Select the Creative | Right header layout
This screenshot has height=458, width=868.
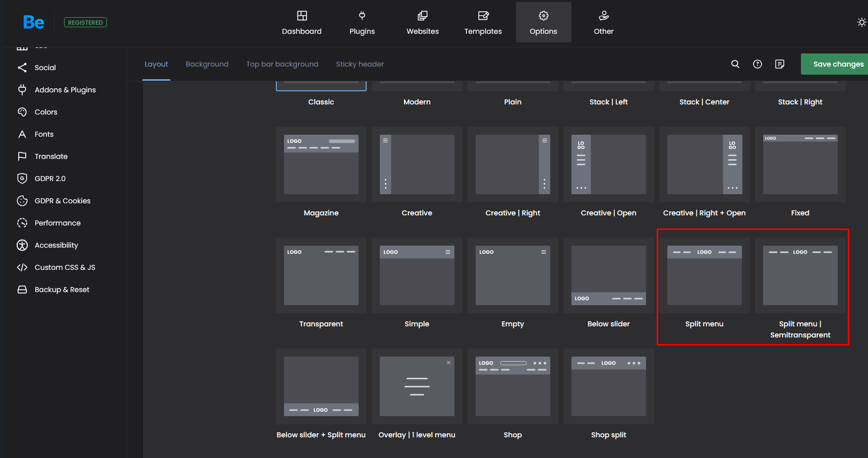[513, 164]
